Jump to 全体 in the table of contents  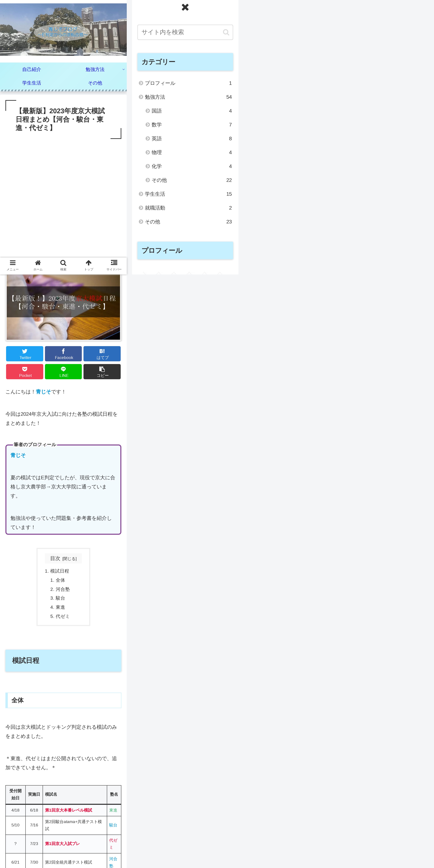click(x=60, y=580)
